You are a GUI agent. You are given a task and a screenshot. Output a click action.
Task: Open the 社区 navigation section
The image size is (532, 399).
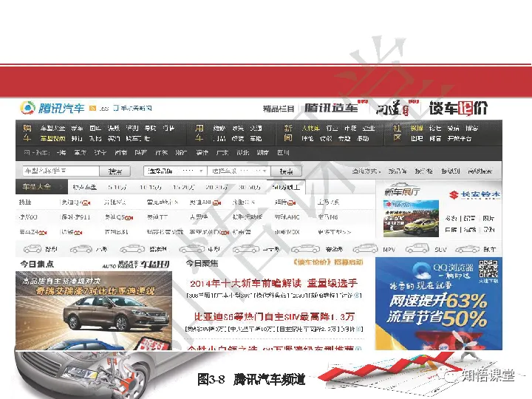click(397, 133)
